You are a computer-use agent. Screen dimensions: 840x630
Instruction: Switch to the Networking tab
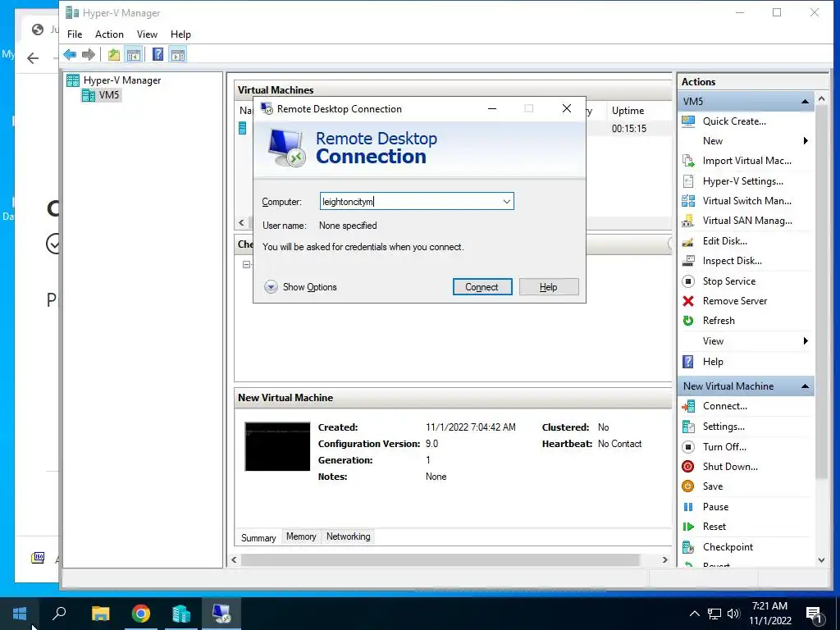tap(348, 536)
